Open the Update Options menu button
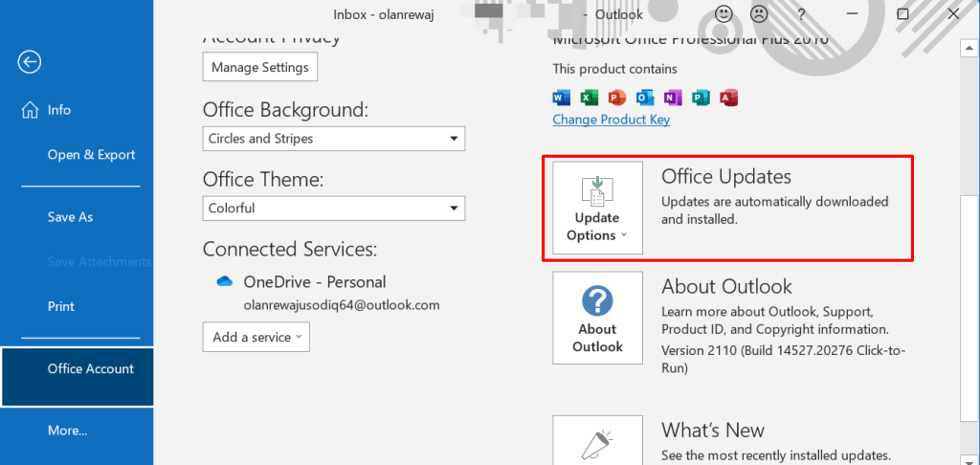Image resolution: width=980 pixels, height=465 pixels. (x=597, y=208)
